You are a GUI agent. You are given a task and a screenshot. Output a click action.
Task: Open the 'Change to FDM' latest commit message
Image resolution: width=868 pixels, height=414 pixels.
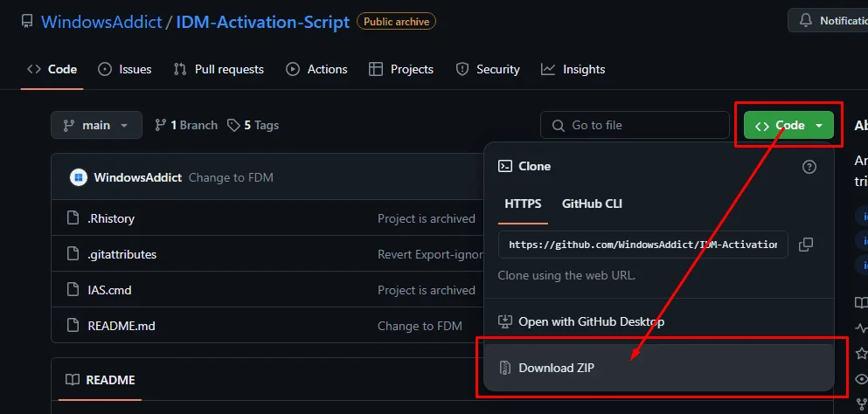pos(231,177)
